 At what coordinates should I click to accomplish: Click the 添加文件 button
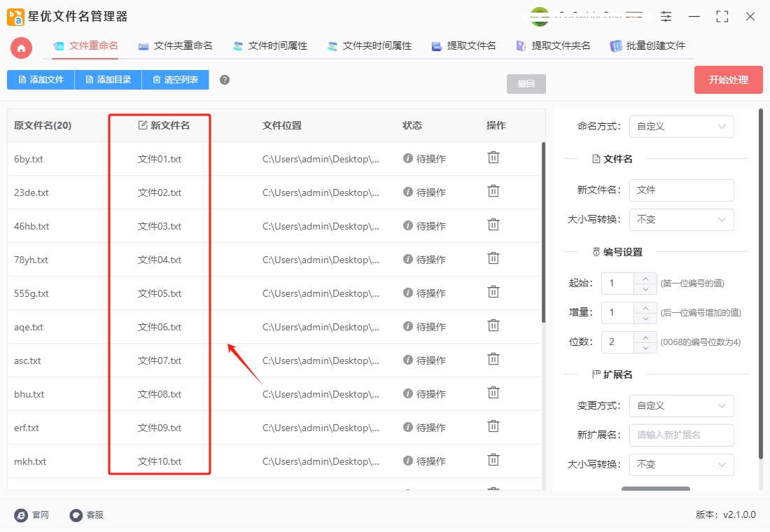(41, 80)
